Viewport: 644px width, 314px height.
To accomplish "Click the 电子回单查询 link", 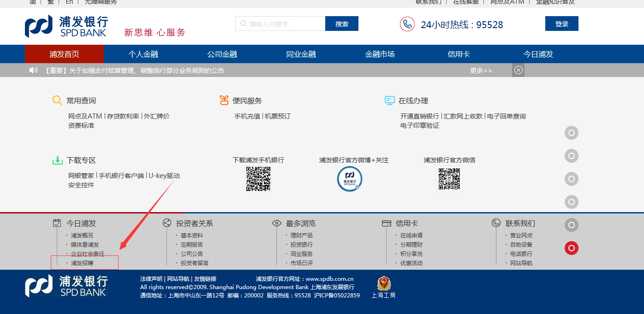I will 507,116.
